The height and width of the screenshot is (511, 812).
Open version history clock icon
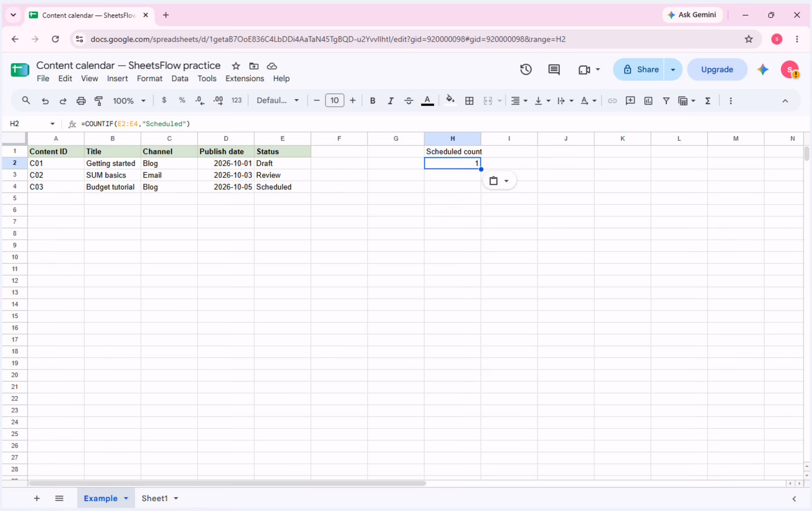[526, 70]
